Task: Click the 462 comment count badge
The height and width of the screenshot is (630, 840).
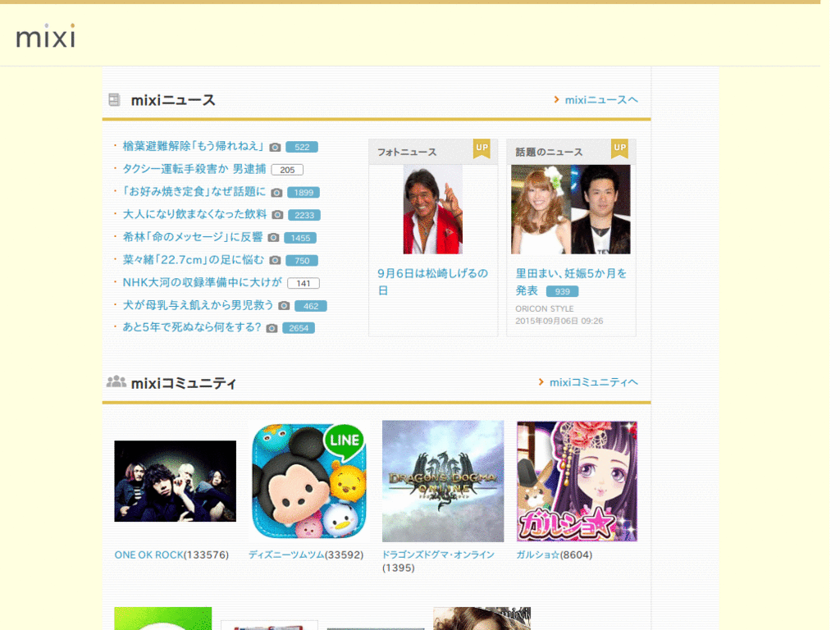Action: (311, 306)
